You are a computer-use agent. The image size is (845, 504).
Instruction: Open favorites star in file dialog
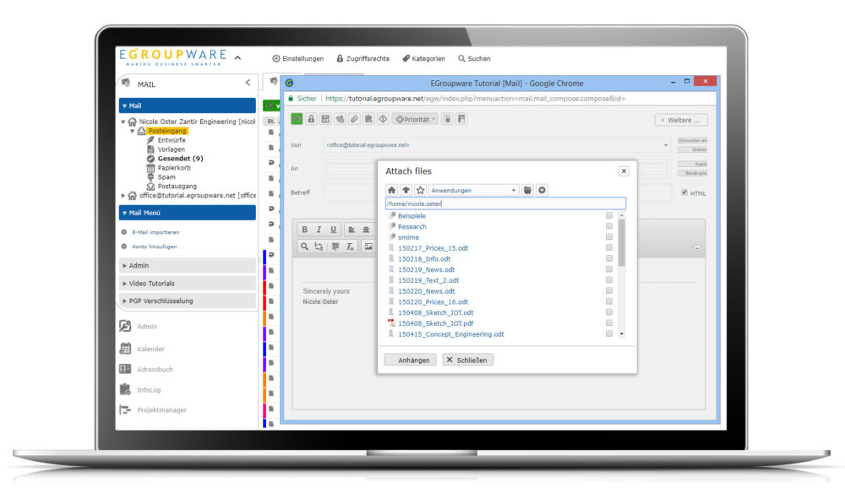coord(420,191)
